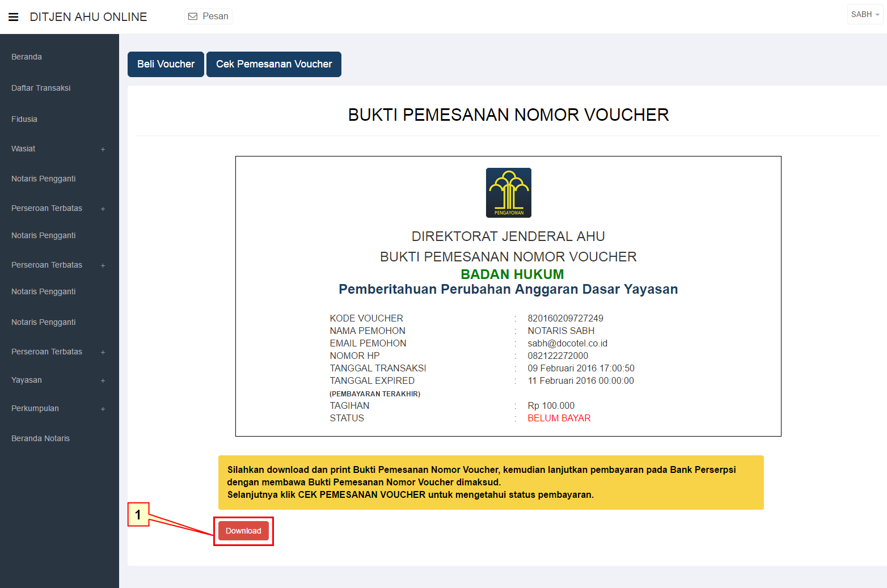Toggle the hamburger sidebar menu icon
Image resolution: width=887 pixels, height=588 pixels.
[x=14, y=17]
